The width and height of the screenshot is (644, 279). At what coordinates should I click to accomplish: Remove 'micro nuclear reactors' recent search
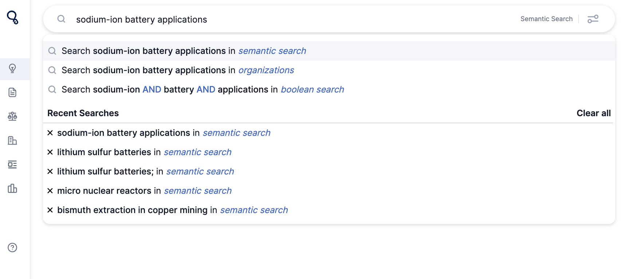(50, 191)
